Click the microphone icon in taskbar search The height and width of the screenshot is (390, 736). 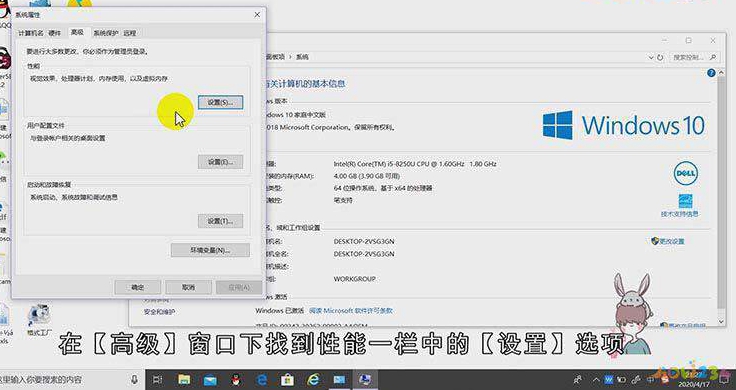[x=135, y=379]
